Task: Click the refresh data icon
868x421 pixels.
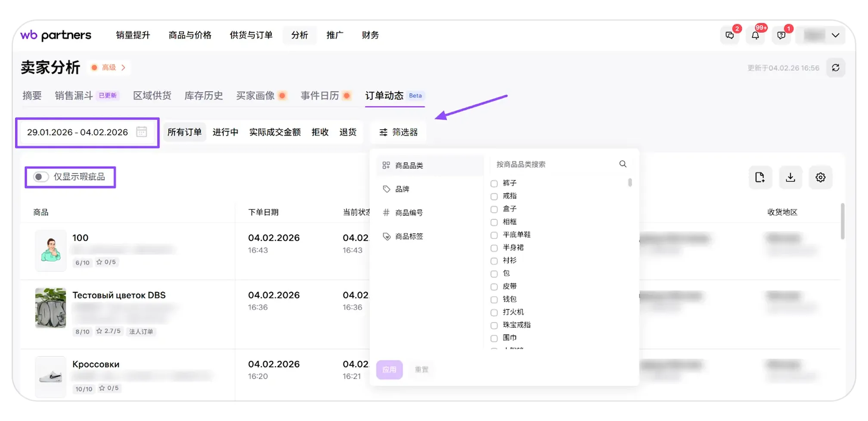Action: tap(835, 68)
